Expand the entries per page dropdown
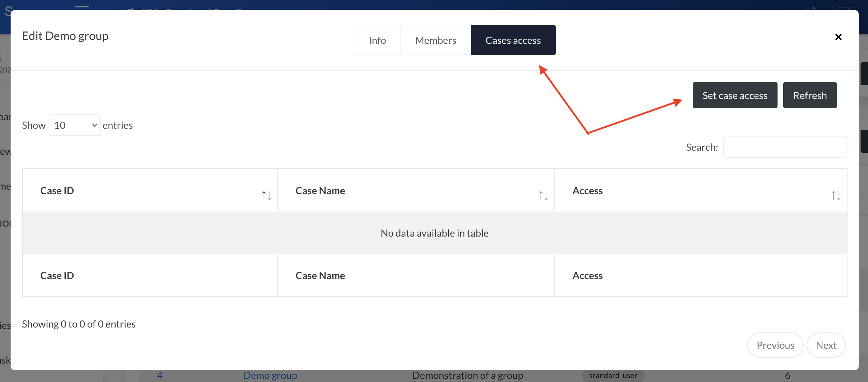This screenshot has height=382, width=868. (74, 125)
